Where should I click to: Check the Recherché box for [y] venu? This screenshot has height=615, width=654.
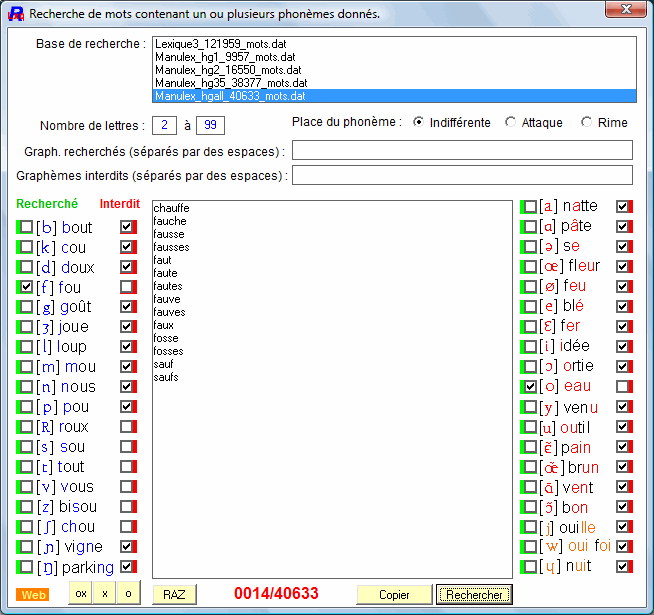point(530,406)
